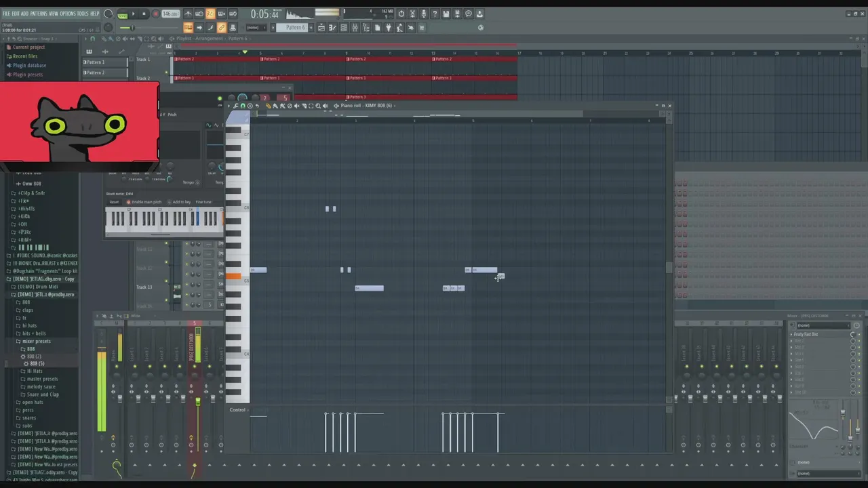Select the zoom tool in piano roll toolbar

tap(318, 106)
